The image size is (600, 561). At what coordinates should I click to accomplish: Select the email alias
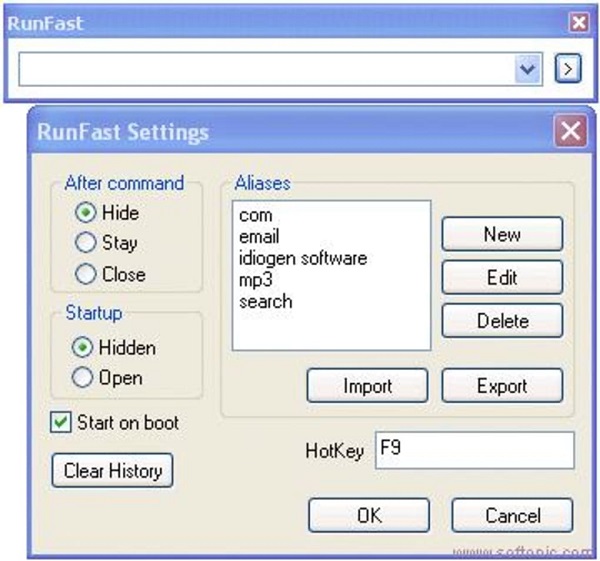coord(259,236)
